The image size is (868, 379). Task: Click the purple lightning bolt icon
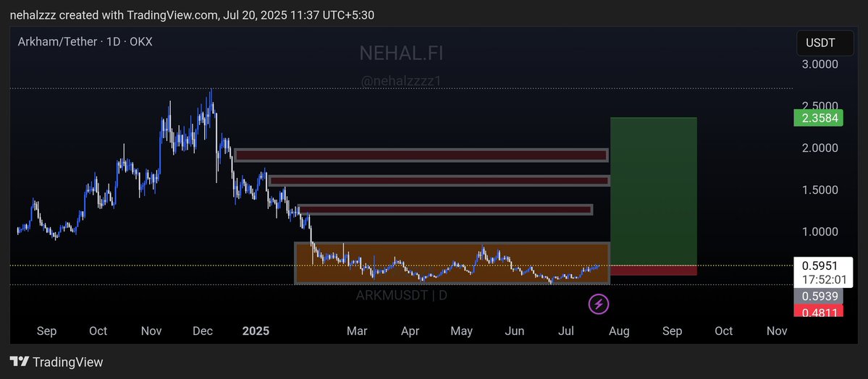[x=598, y=304]
